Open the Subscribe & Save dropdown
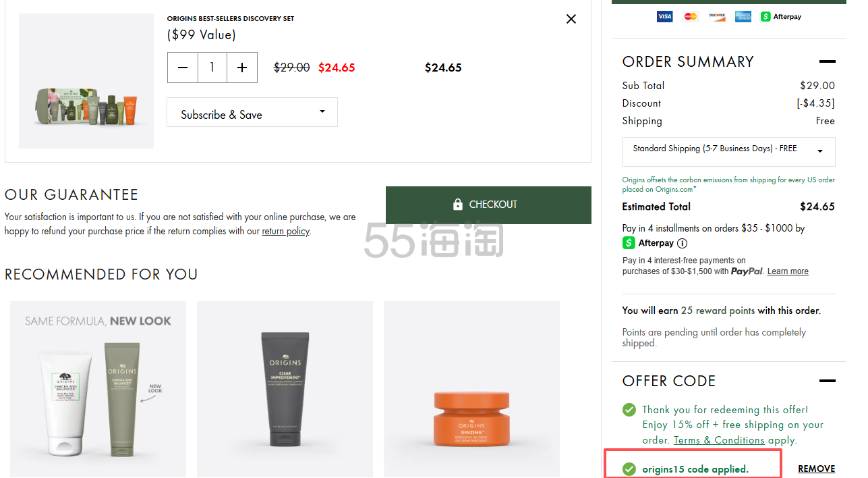The image size is (868, 478). (x=252, y=113)
